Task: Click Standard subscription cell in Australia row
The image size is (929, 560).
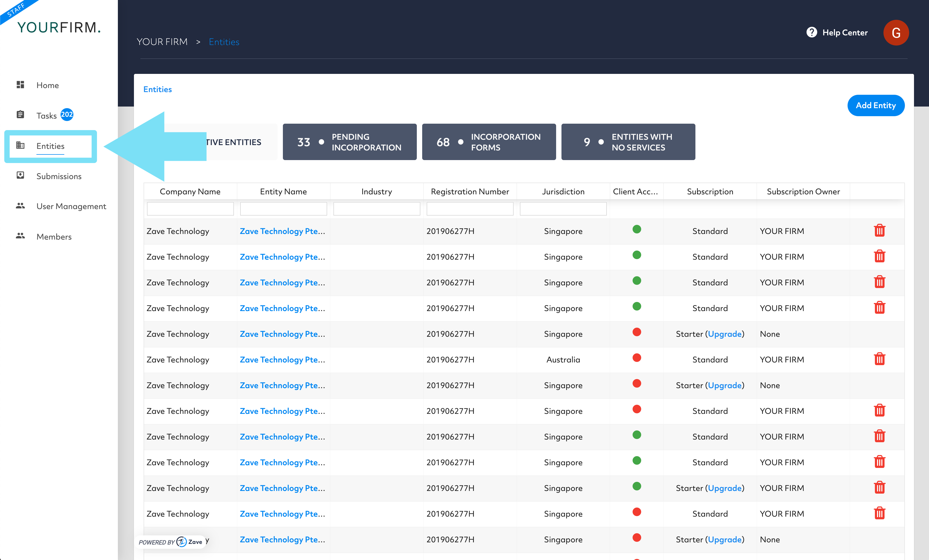Action: pos(710,360)
